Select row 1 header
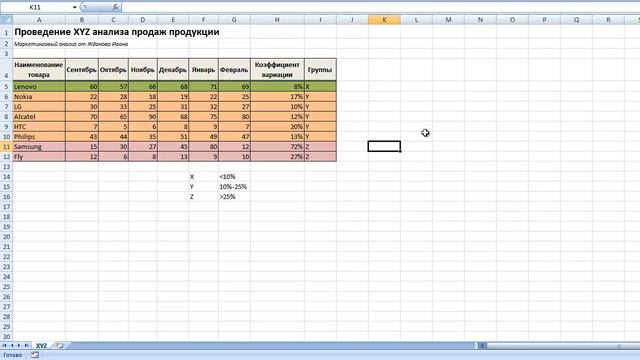 (x=6, y=32)
